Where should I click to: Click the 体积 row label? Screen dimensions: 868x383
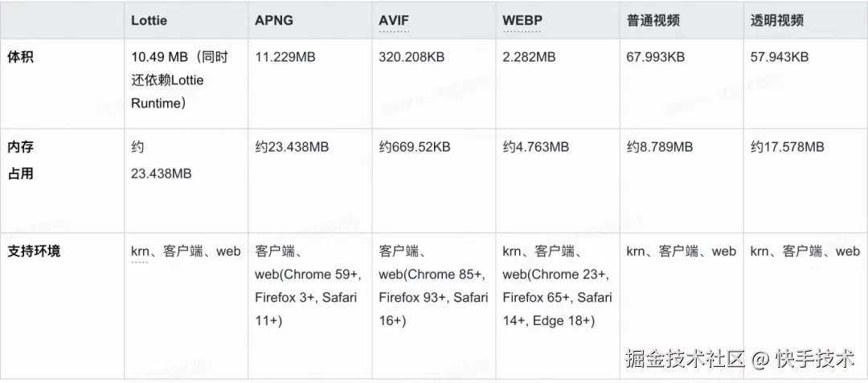[x=21, y=58]
